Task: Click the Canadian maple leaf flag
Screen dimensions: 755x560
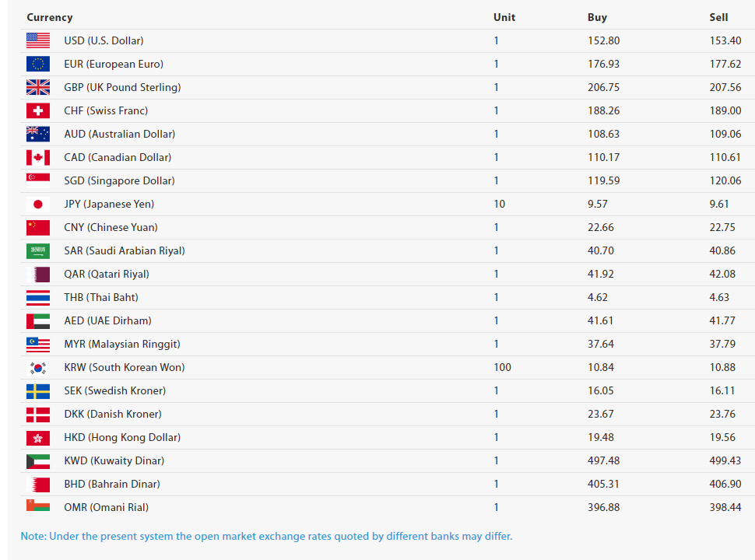Action: (x=38, y=157)
